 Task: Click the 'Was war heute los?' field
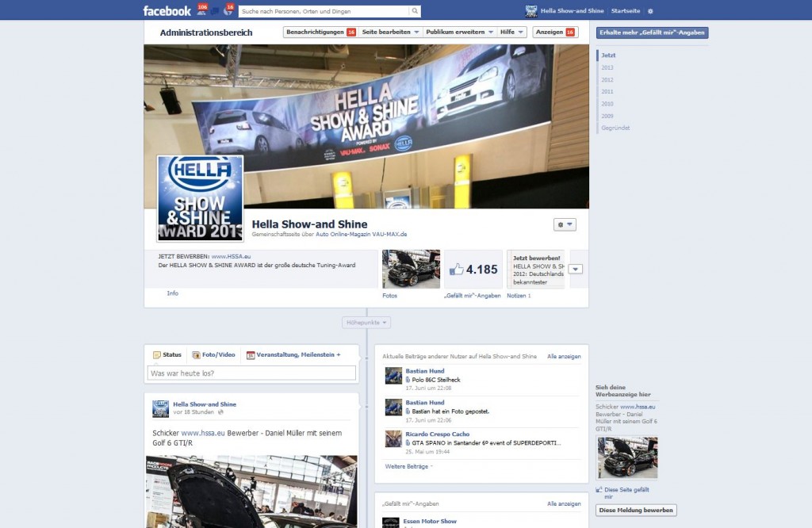(251, 373)
